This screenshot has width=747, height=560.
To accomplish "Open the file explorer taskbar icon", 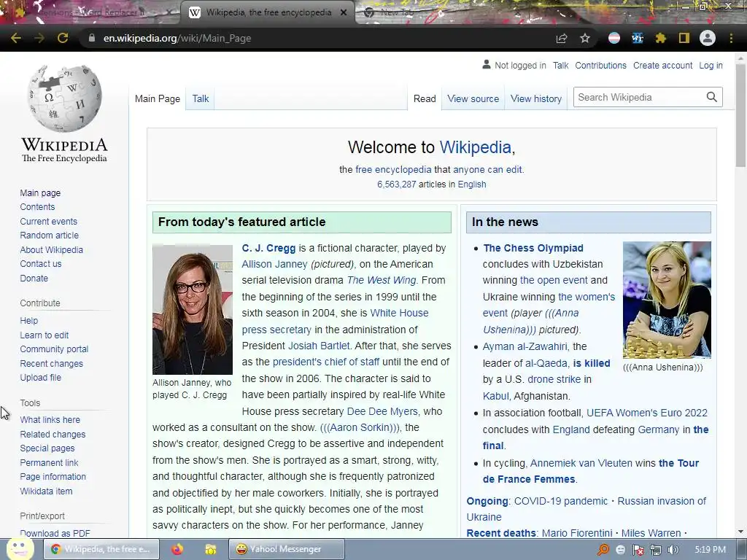I will coord(211,549).
